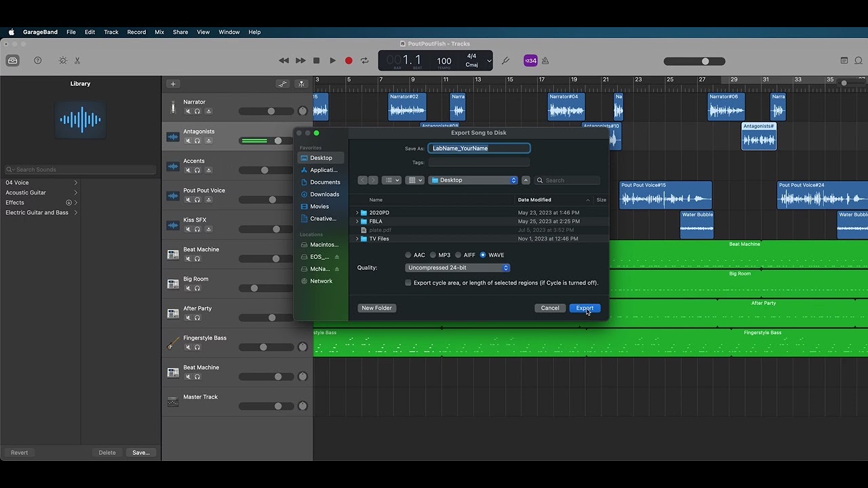Click the Search Sounds field in Library
This screenshot has width=868, height=488.
[x=80, y=169]
